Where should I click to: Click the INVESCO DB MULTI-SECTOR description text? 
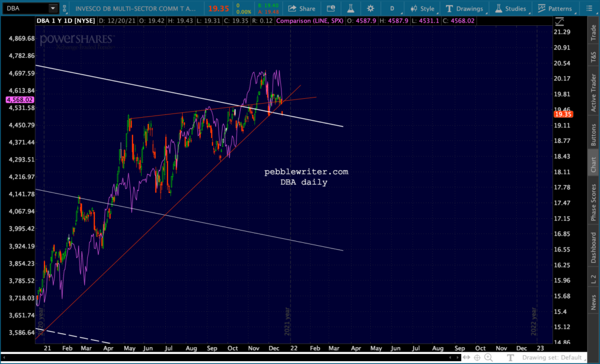136,8
